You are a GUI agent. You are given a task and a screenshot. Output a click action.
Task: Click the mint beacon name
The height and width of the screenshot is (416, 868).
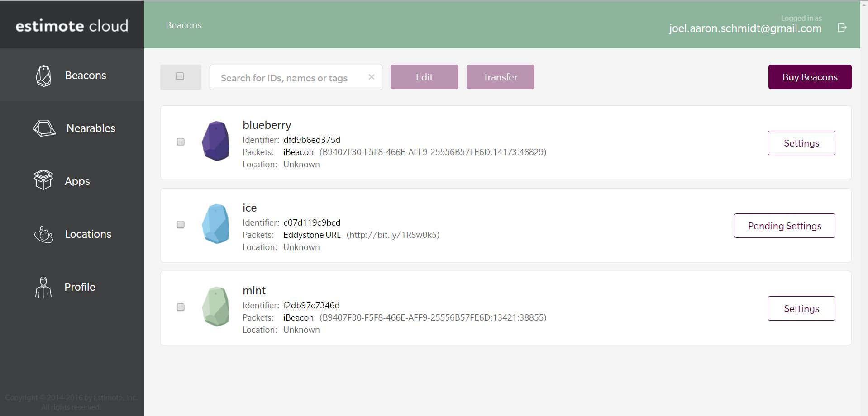(x=254, y=291)
